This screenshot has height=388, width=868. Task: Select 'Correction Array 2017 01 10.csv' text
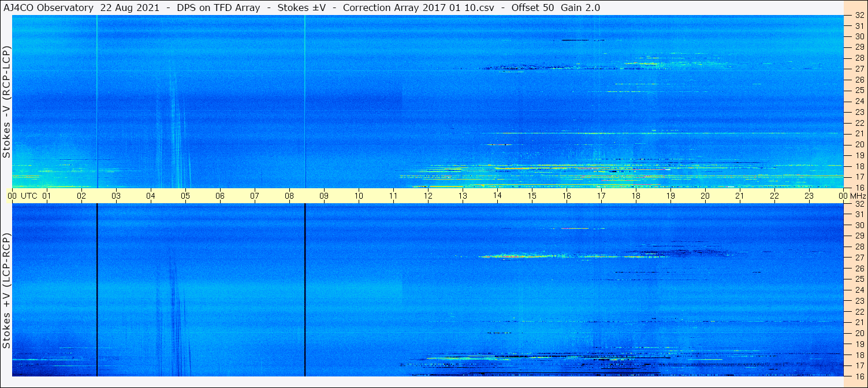pyautogui.click(x=419, y=8)
